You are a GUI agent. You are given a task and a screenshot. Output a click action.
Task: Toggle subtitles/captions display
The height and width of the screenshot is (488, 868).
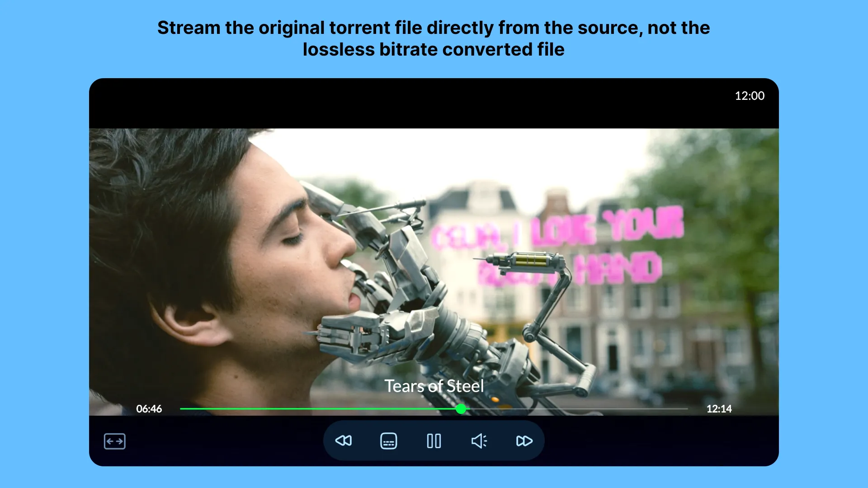pos(389,441)
